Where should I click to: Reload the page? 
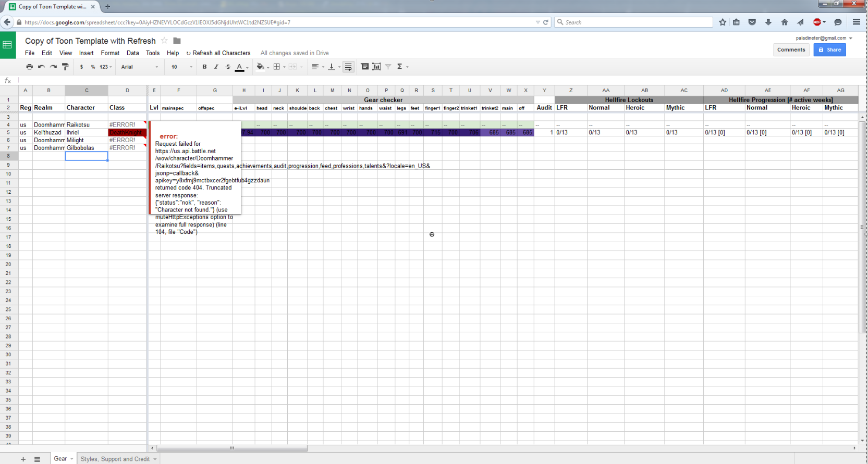546,22
